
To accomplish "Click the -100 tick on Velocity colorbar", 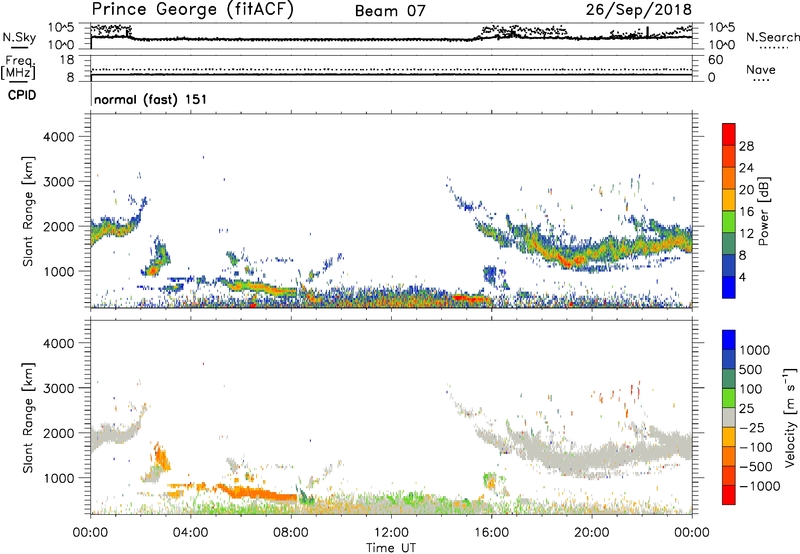I will click(756, 447).
